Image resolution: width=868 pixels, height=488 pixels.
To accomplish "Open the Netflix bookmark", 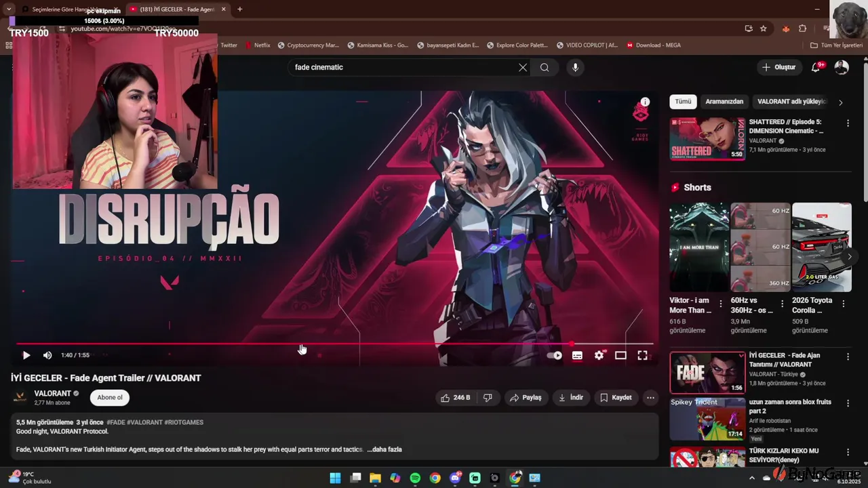I will (x=257, y=45).
